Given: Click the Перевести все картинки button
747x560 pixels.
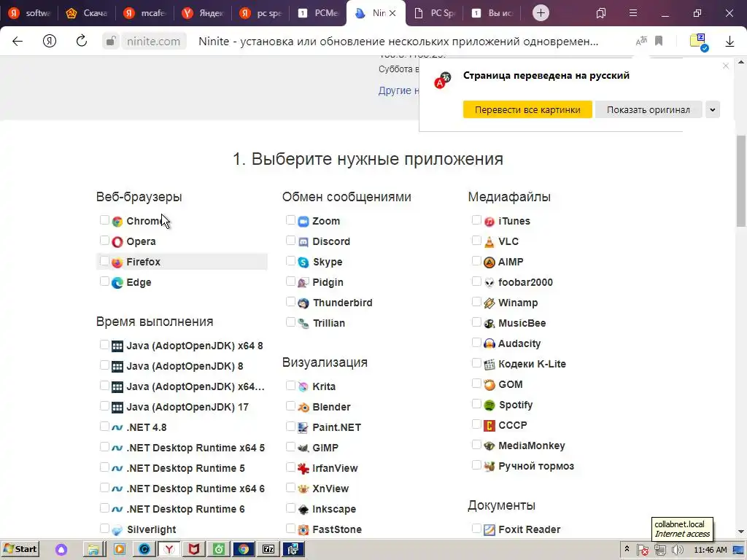Looking at the screenshot, I should pos(527,109).
